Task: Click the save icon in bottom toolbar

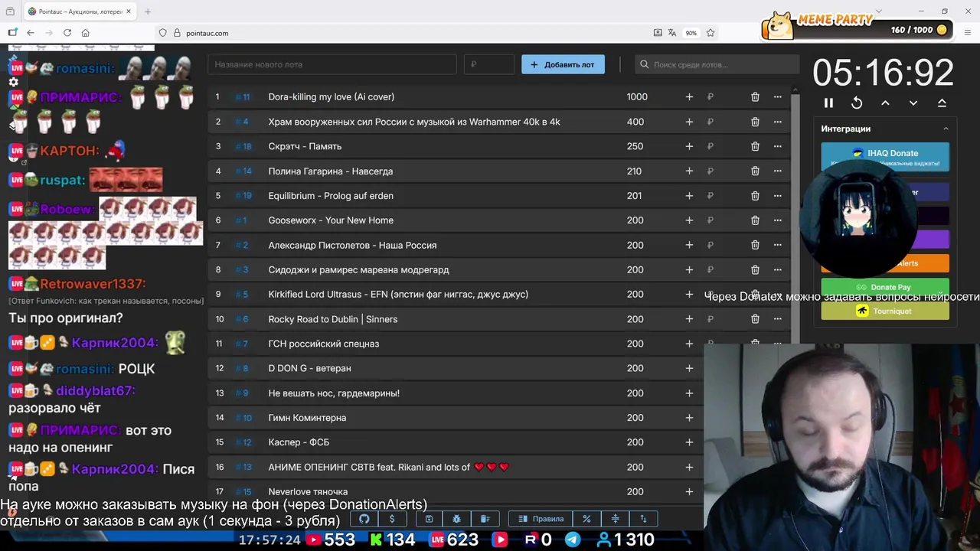Action: click(x=430, y=519)
